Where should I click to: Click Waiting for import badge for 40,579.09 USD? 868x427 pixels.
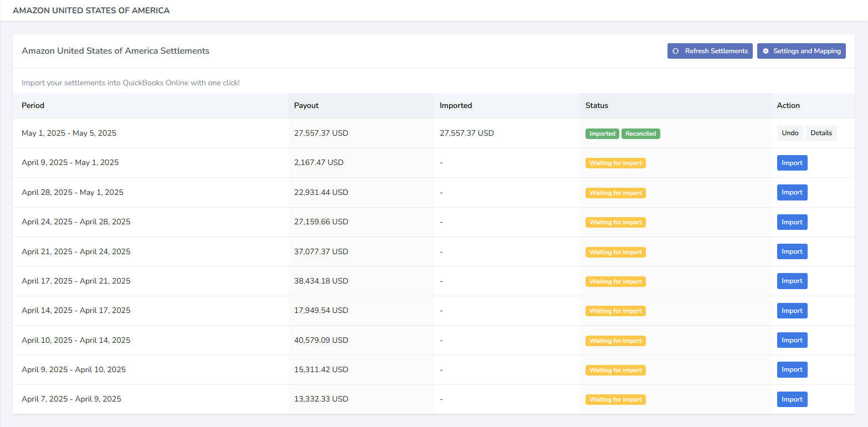[615, 341]
